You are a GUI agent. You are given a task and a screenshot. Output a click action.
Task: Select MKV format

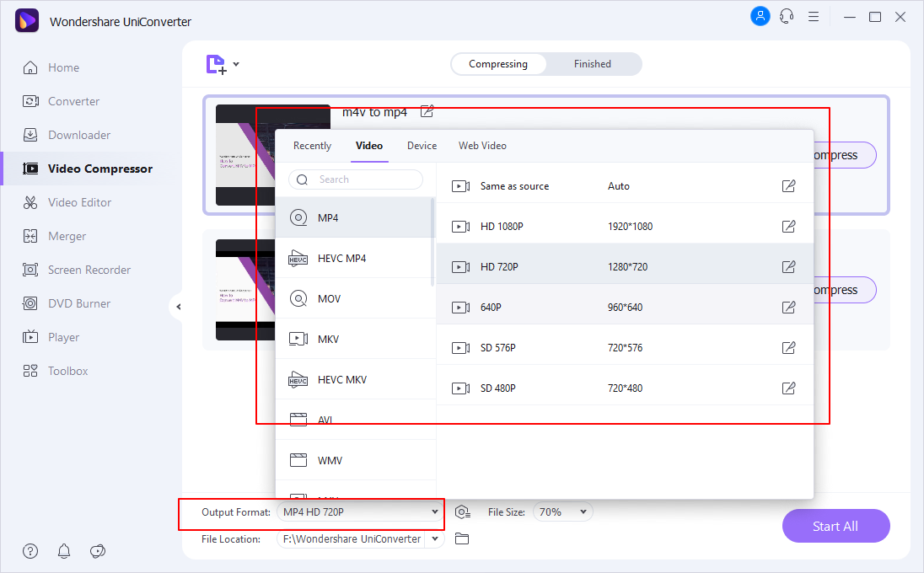coord(354,340)
